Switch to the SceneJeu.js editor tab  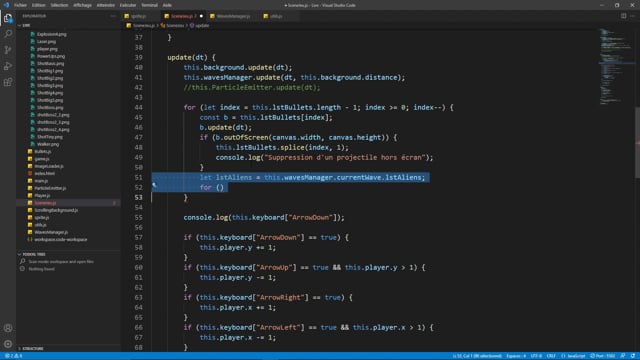182,16
